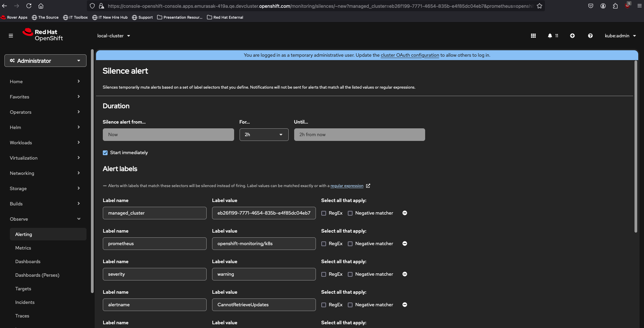Open Traces under Observe
644x328 pixels.
tap(48, 316)
